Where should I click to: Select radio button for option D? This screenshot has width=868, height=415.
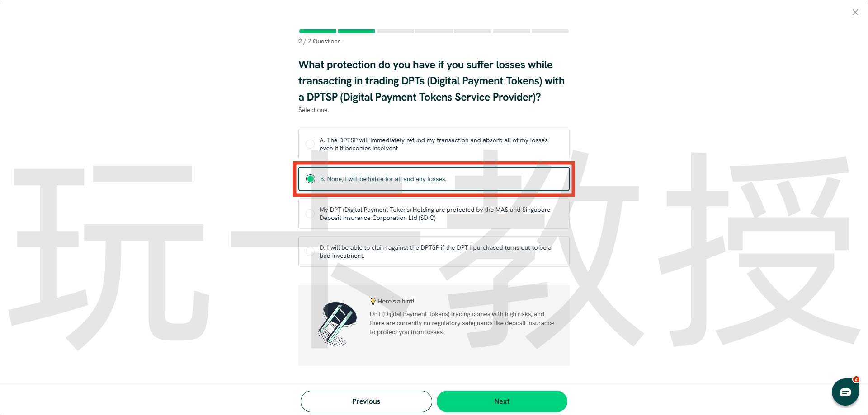tap(310, 252)
